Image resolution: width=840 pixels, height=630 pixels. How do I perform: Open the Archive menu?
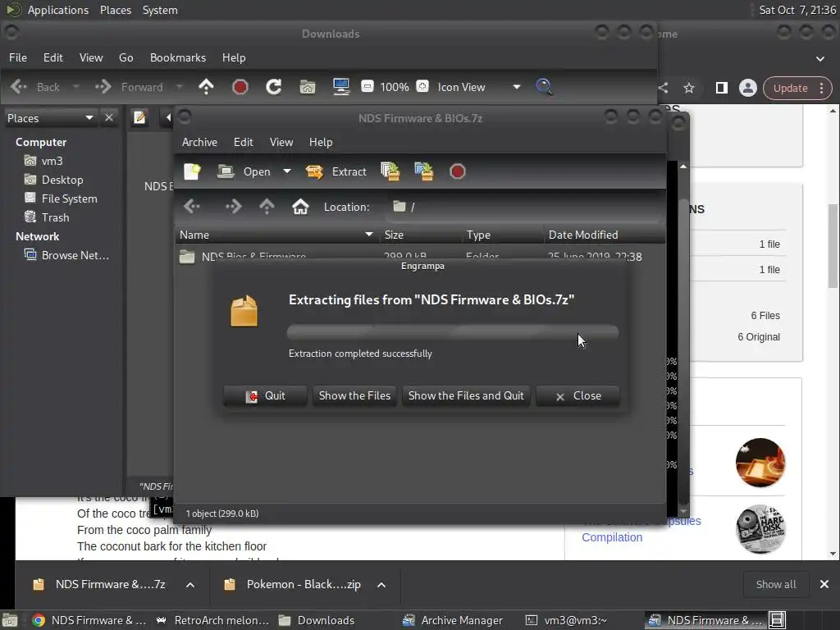point(199,142)
